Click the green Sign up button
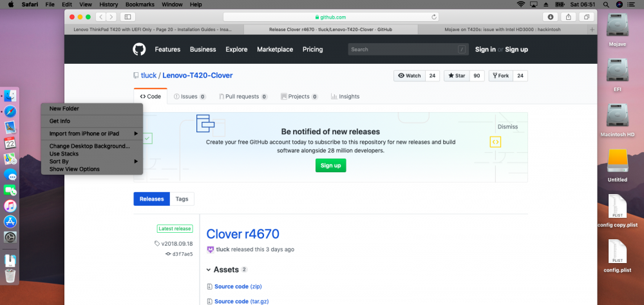Image resolution: width=644 pixels, height=305 pixels. 330,165
